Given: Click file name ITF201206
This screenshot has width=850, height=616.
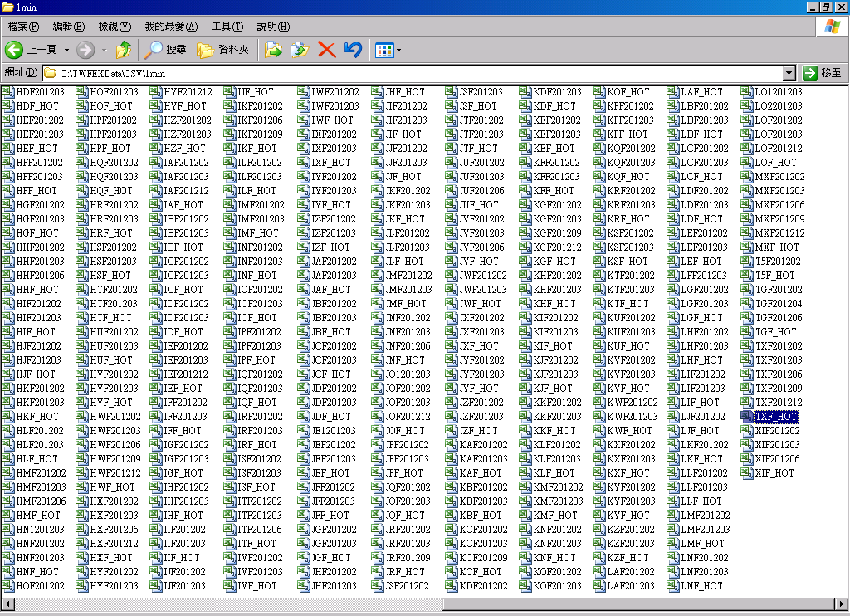Looking at the screenshot, I should (260, 529).
